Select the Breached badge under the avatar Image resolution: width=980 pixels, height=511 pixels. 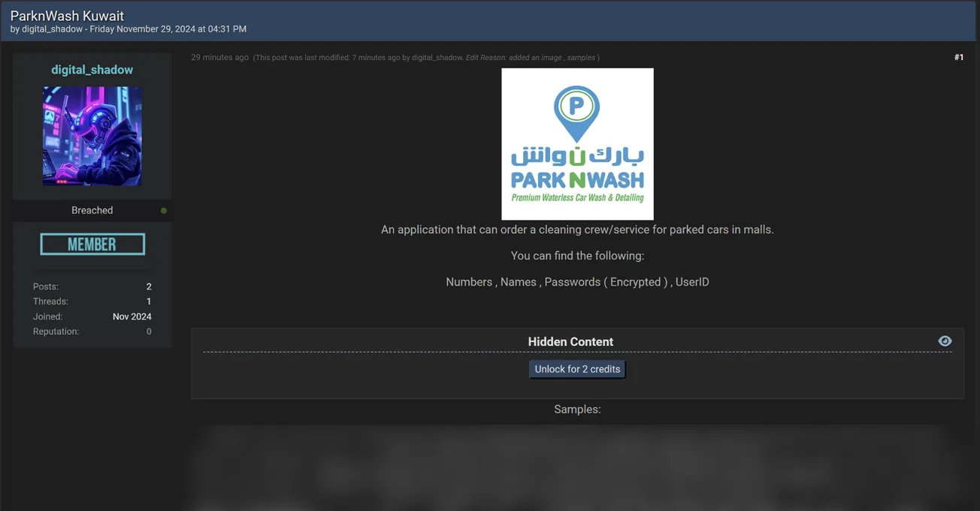(92, 210)
